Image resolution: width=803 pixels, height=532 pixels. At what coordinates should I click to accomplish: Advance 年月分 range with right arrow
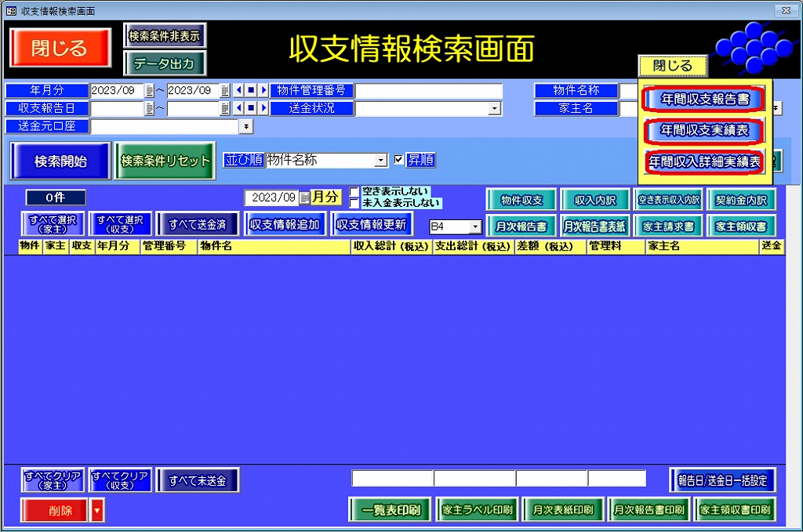263,91
